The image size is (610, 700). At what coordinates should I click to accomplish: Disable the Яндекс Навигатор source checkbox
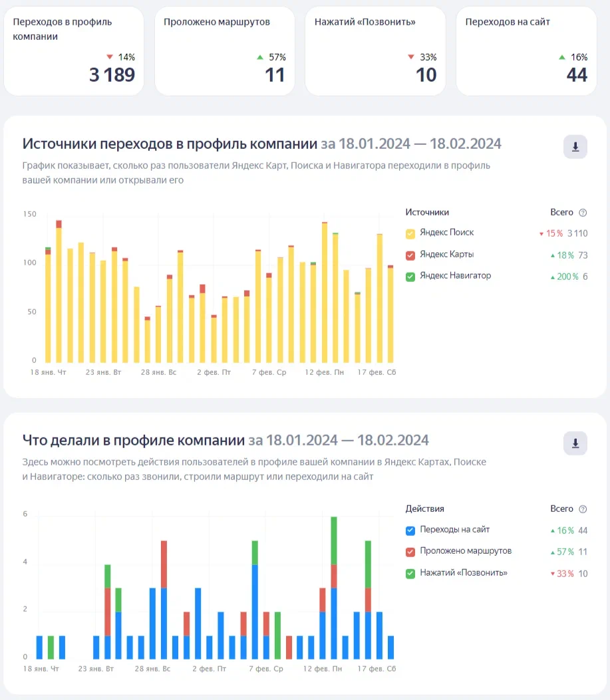point(410,276)
